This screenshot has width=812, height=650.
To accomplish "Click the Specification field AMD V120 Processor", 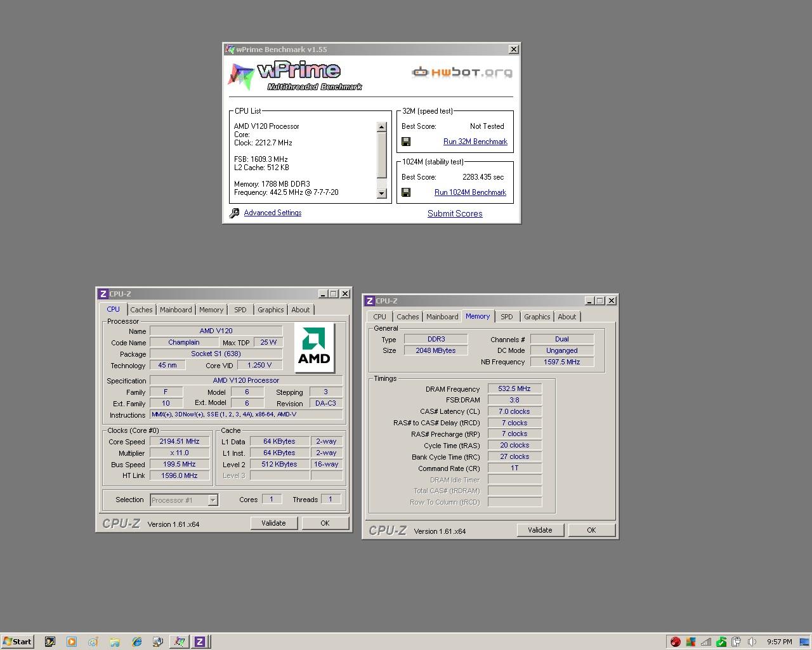I will point(246,380).
